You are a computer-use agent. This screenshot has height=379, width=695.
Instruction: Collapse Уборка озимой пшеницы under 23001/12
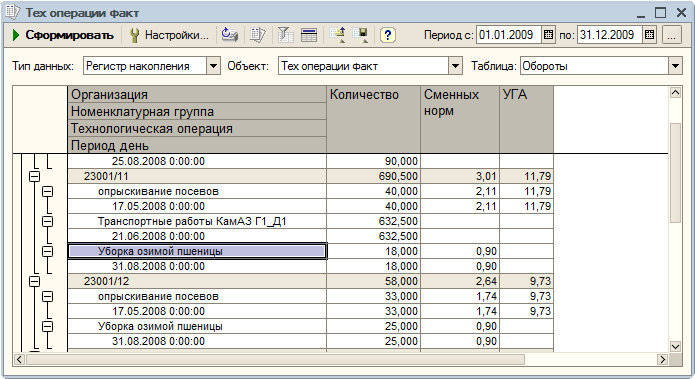click(x=47, y=327)
